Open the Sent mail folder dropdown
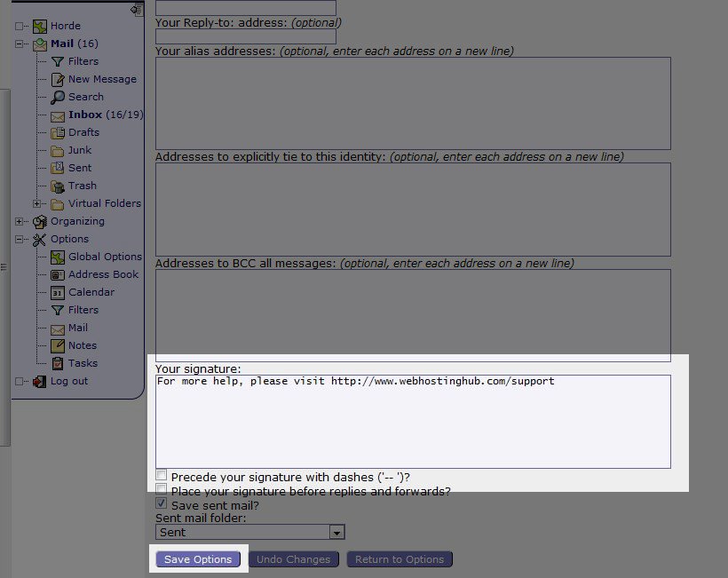 (x=336, y=533)
